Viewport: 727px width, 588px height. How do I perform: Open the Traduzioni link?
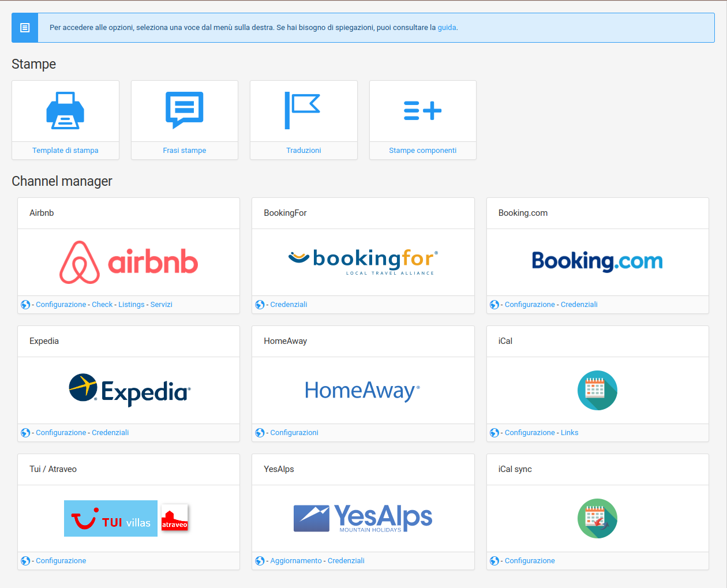303,151
